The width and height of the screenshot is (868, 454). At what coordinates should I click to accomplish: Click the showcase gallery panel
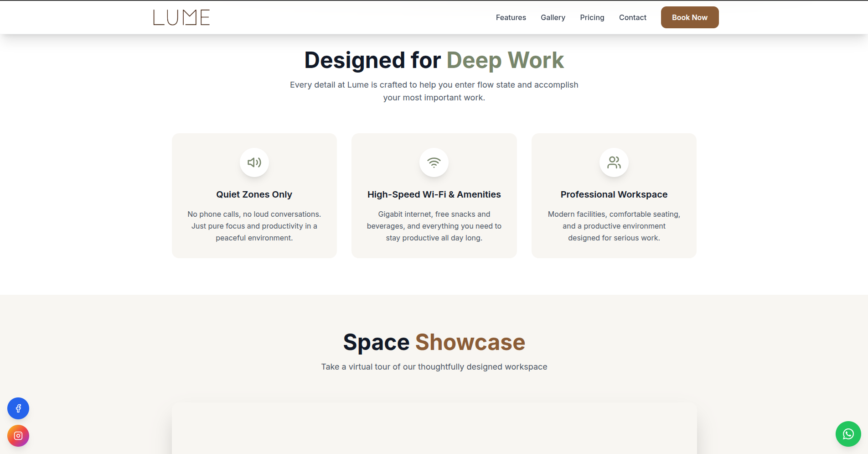coord(434,429)
